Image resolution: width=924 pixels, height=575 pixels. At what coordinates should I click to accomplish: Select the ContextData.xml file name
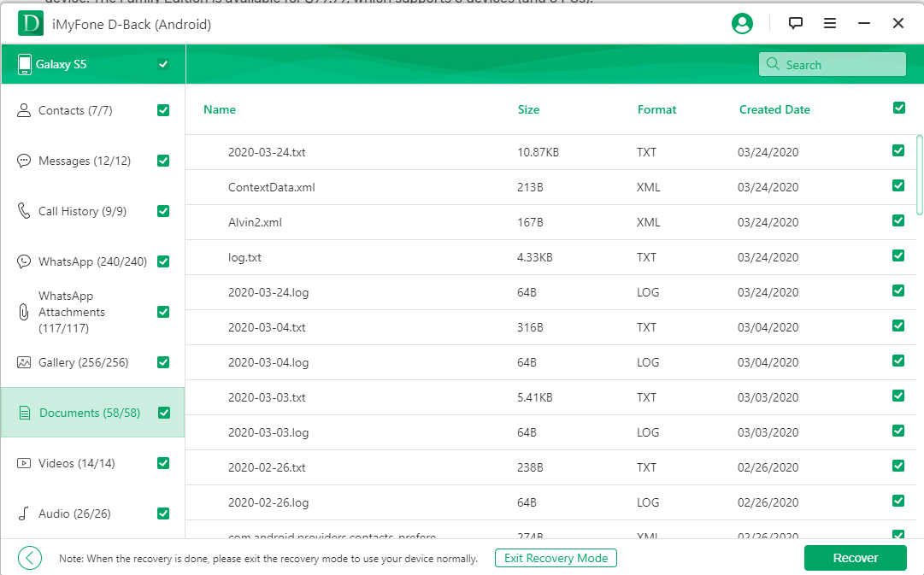pyautogui.click(x=272, y=187)
